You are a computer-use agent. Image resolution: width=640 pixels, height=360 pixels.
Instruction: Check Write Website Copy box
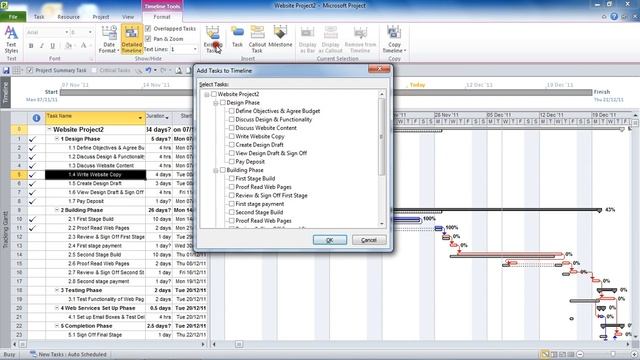(231, 136)
